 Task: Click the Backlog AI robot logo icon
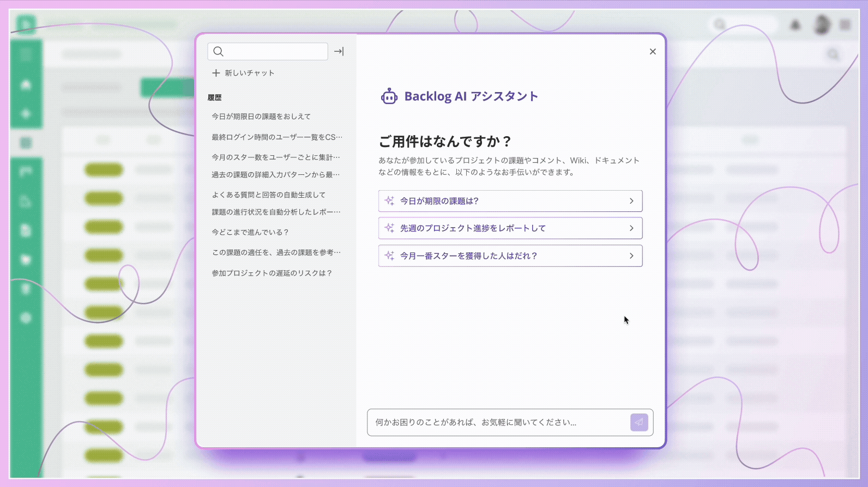tap(389, 96)
